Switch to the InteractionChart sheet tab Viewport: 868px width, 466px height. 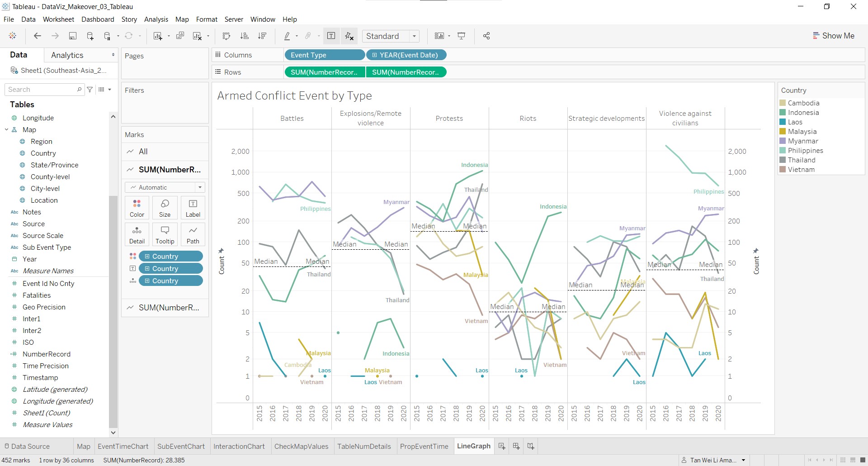[239, 446]
